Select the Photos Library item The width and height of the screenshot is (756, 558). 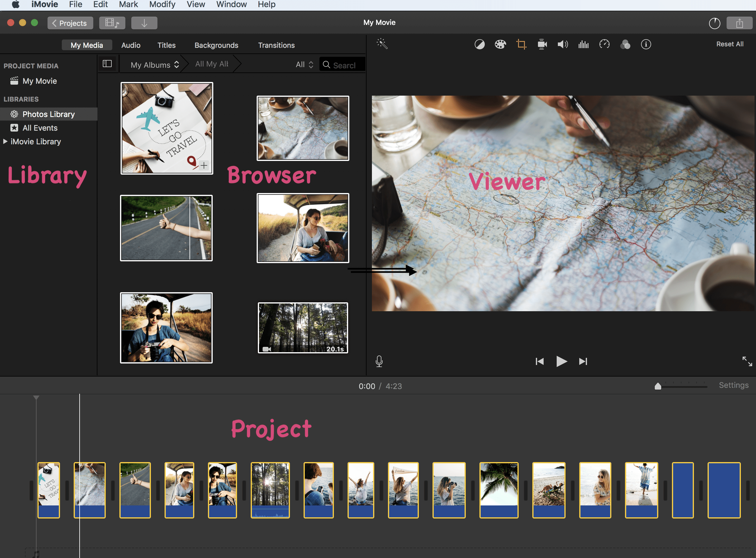[x=49, y=114]
